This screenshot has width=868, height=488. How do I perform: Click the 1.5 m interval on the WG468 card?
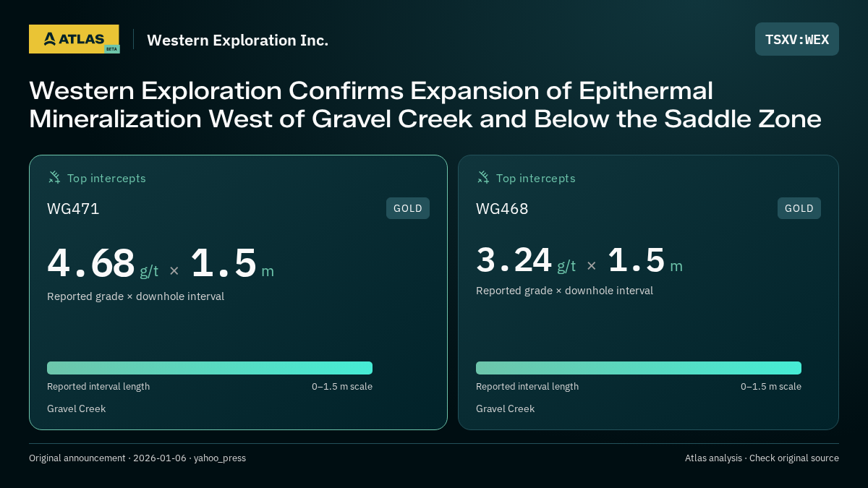645,260
